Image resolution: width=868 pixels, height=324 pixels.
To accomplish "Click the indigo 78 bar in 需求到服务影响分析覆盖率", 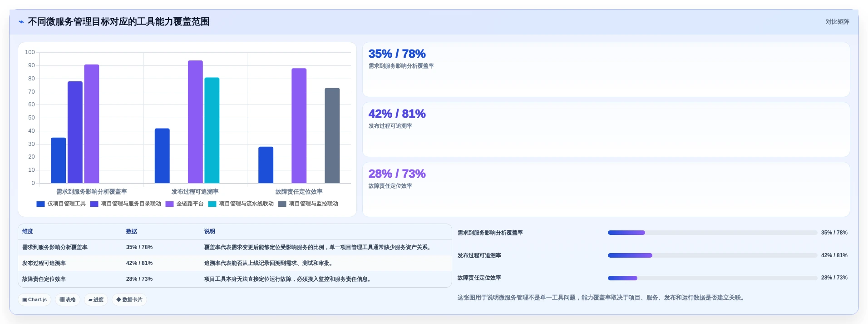I will point(75,132).
